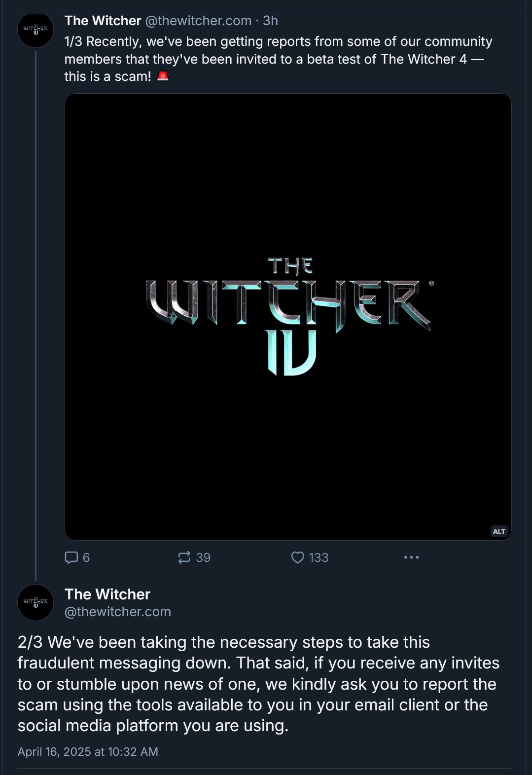Click the avatar beside the 2/3 post
This screenshot has height=775, width=532.
coord(35,602)
